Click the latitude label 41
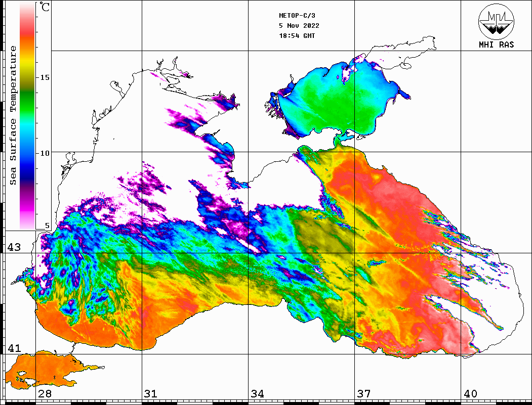Screen dimensions: 532x405 coord(14,348)
